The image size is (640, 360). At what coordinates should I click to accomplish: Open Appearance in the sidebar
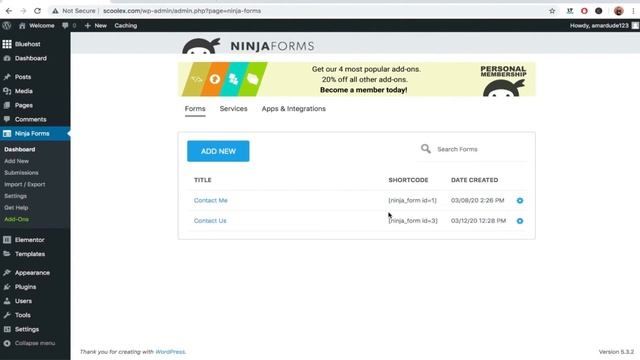tap(35, 273)
